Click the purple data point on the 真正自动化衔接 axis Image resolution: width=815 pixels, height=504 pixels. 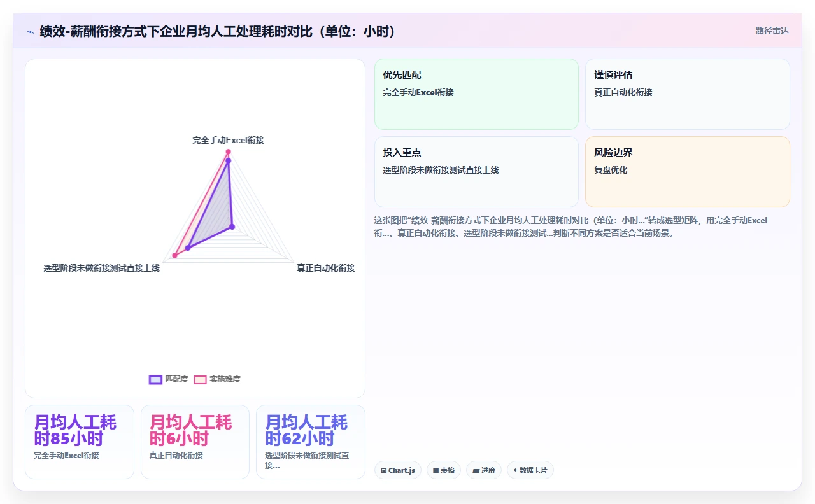point(232,226)
